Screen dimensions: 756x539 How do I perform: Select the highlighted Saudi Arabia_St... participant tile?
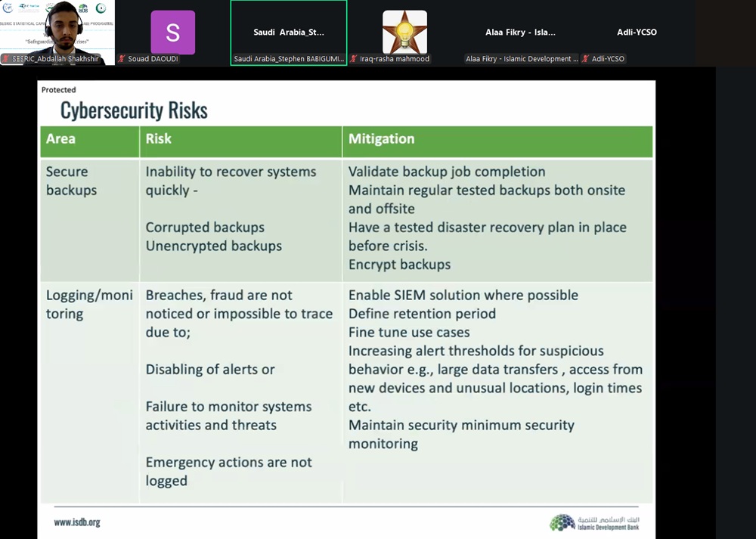click(289, 33)
